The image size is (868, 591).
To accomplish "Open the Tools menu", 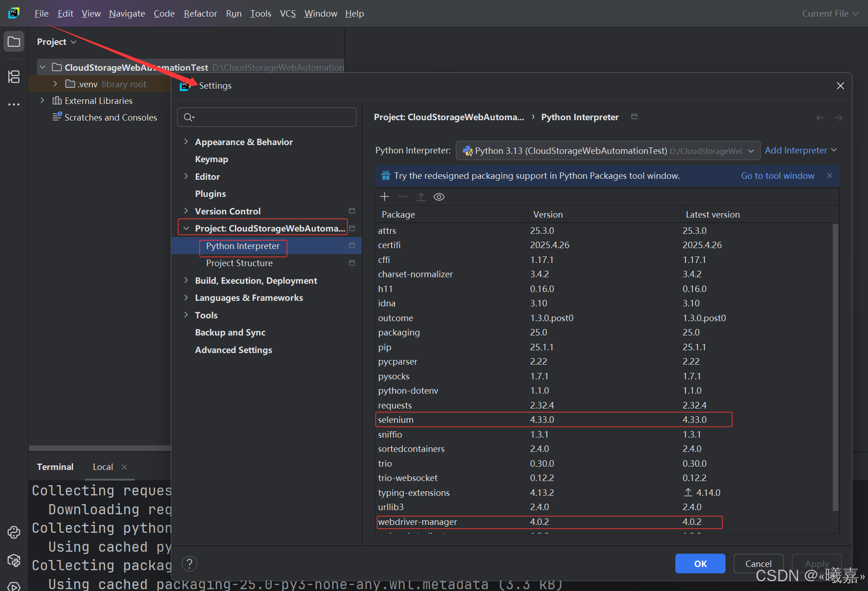I will (x=260, y=13).
